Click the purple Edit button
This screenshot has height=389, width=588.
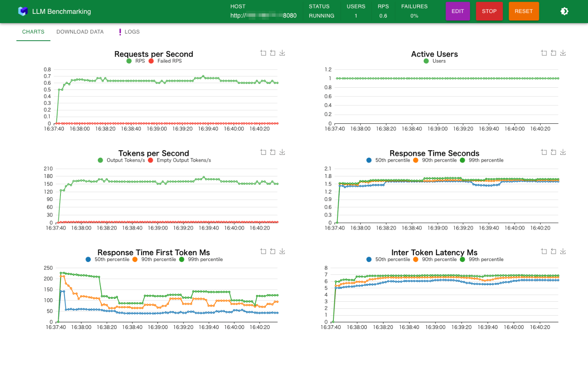(x=458, y=11)
